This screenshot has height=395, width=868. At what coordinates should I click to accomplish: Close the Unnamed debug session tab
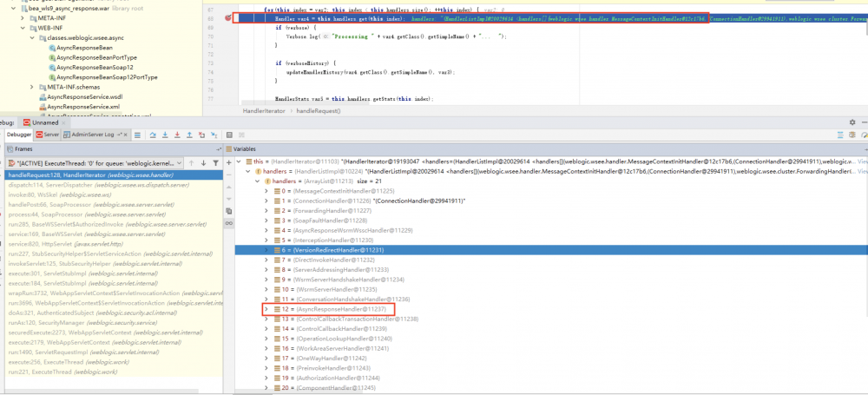[63, 123]
